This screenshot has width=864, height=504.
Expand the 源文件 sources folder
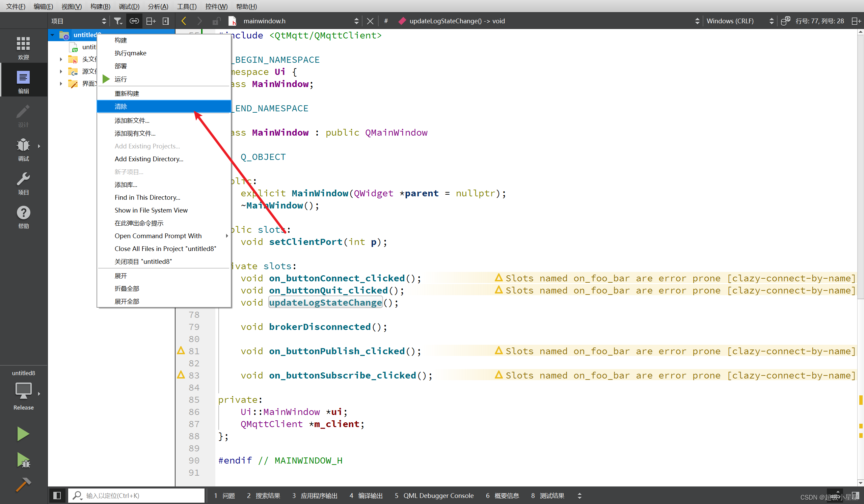click(61, 72)
